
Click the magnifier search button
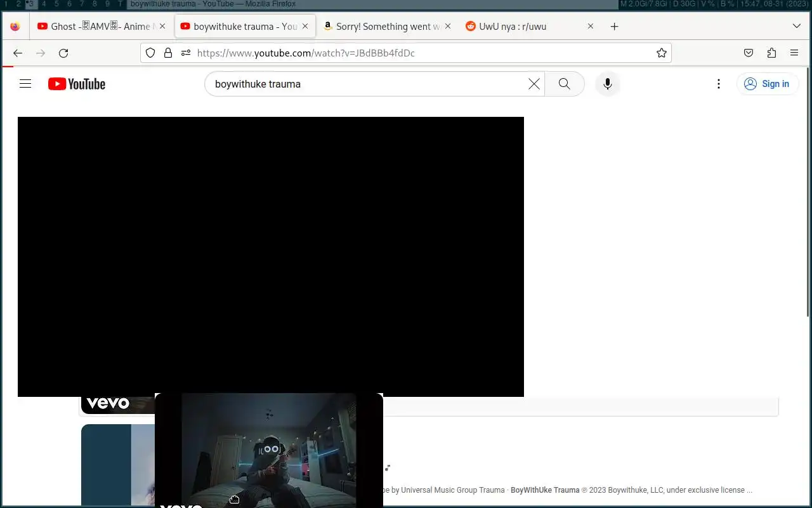564,84
